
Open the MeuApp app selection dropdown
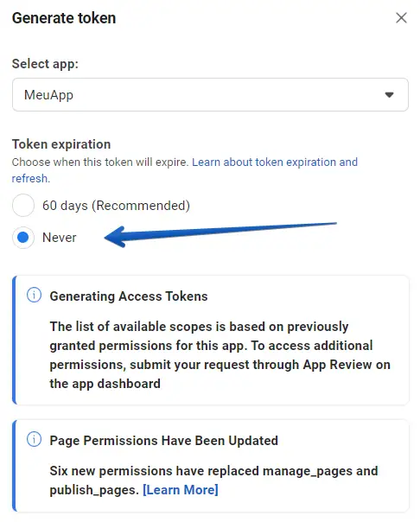210,95
